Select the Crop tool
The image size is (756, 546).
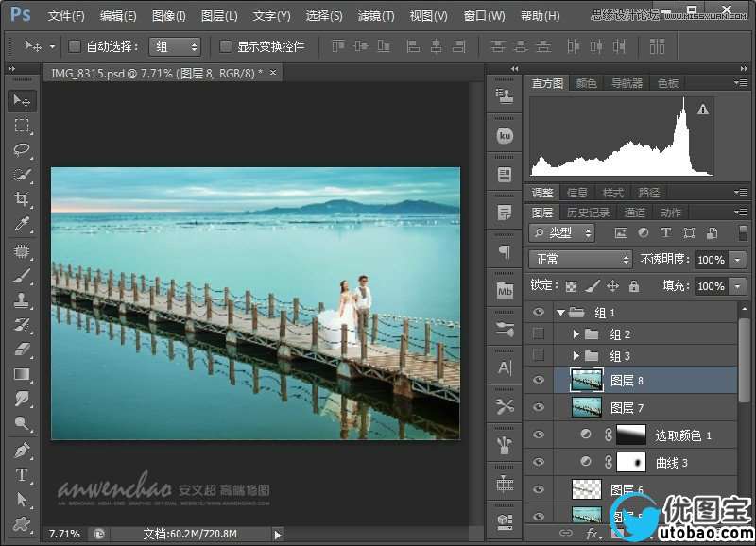point(22,199)
